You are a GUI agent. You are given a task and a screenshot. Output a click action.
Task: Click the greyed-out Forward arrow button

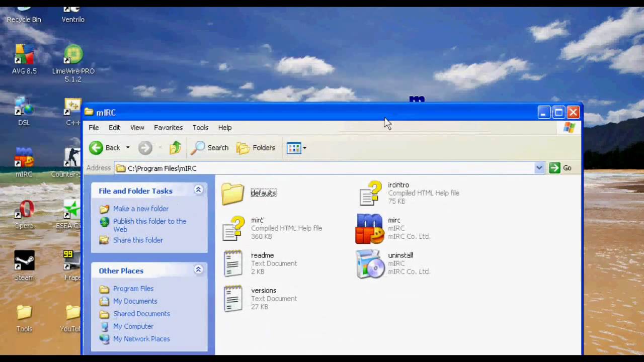coord(145,147)
